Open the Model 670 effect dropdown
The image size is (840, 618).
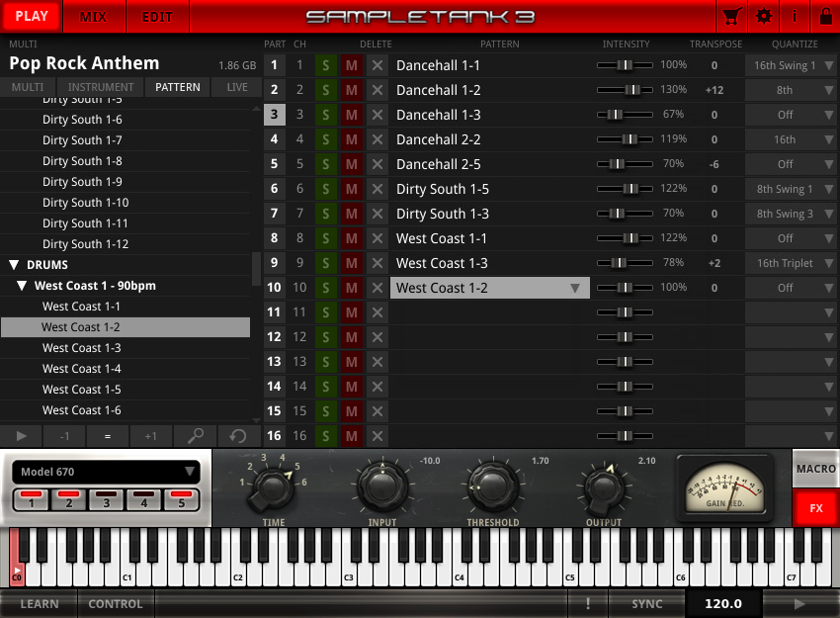(x=106, y=472)
